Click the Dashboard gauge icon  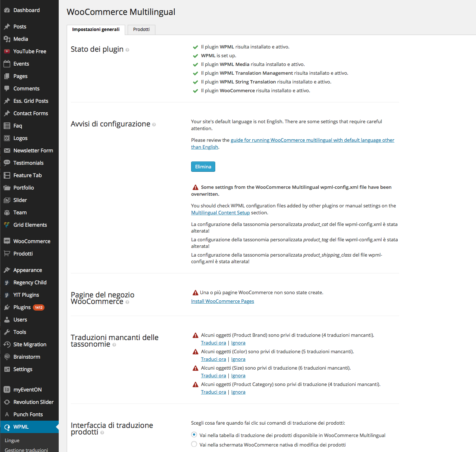(7, 10)
